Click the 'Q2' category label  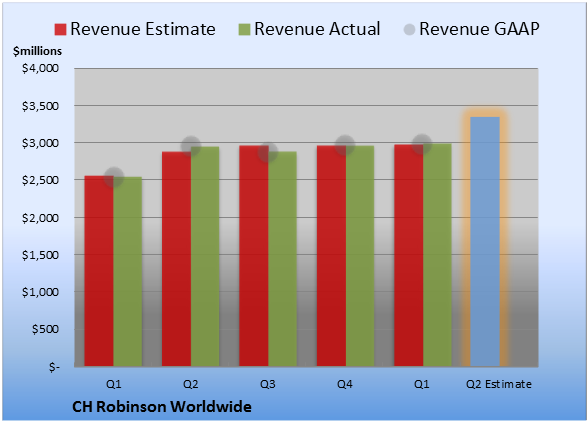[x=190, y=384]
